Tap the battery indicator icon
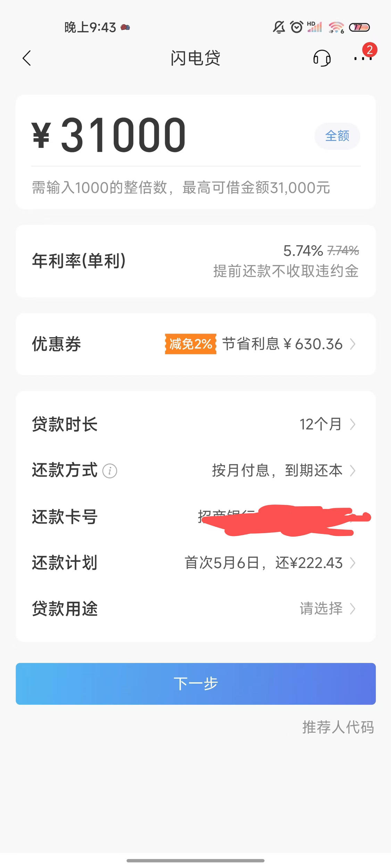This screenshot has width=391, height=868. (x=359, y=27)
